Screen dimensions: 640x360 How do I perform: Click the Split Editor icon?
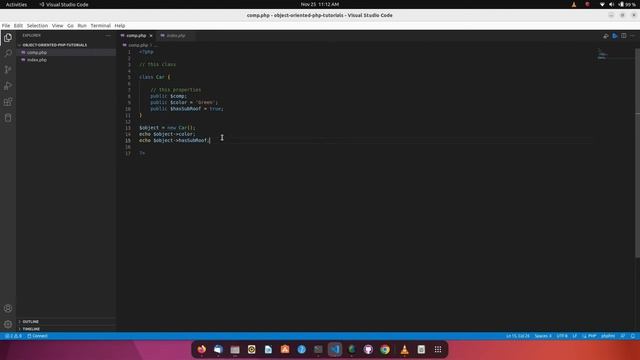(624, 36)
